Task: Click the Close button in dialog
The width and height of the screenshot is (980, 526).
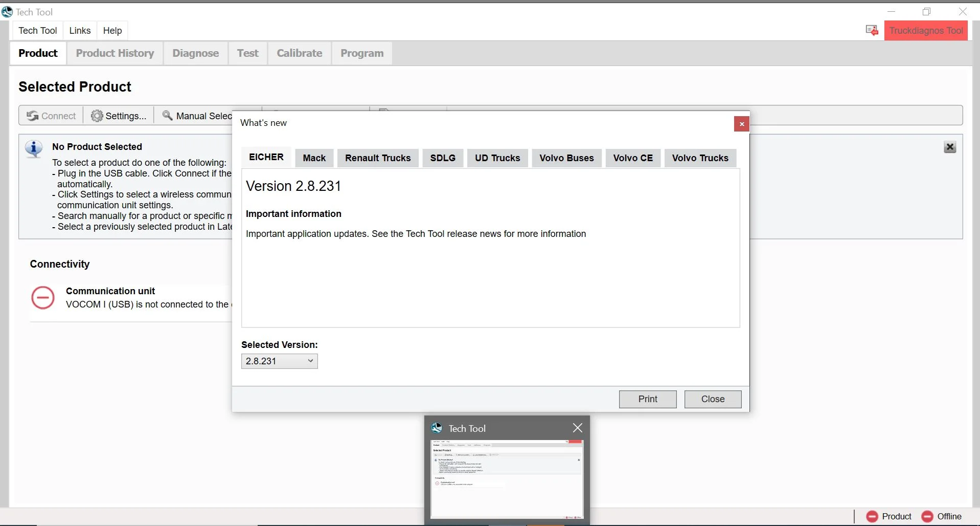Action: click(713, 399)
